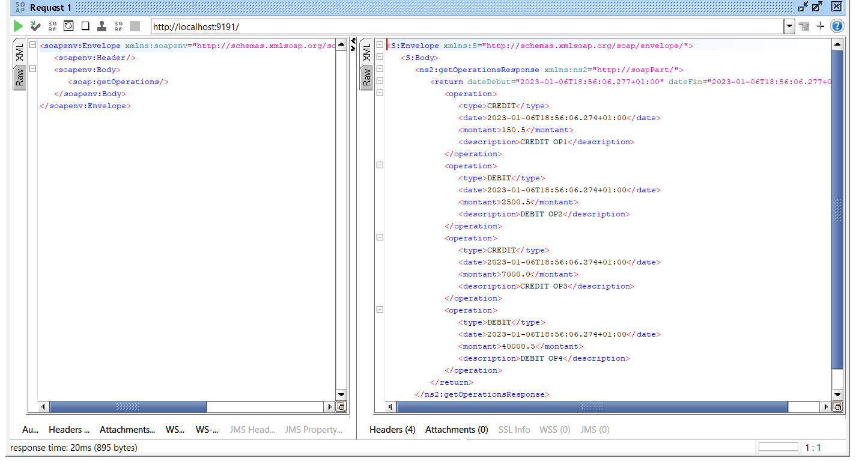Click the response editor scroll left arrow

click(x=390, y=407)
